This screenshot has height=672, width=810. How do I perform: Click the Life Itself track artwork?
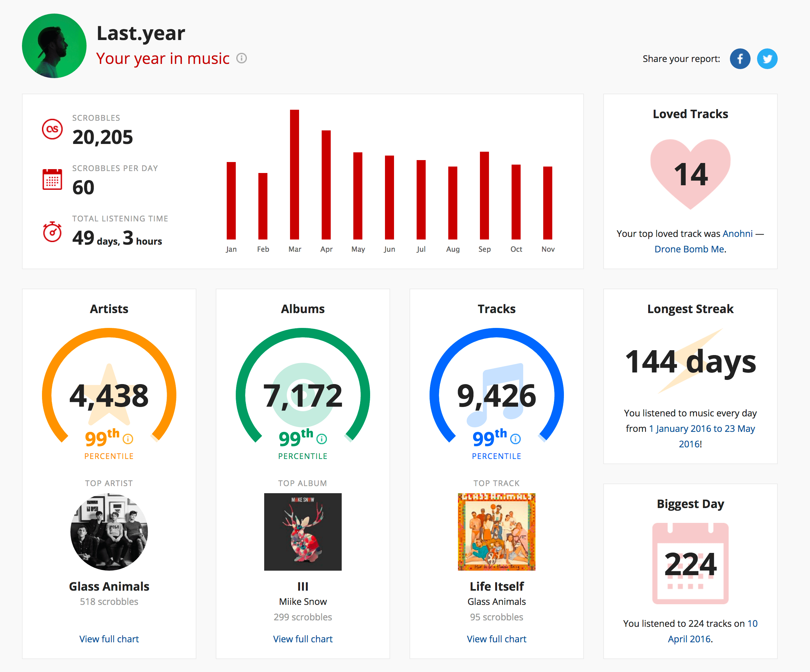point(496,532)
